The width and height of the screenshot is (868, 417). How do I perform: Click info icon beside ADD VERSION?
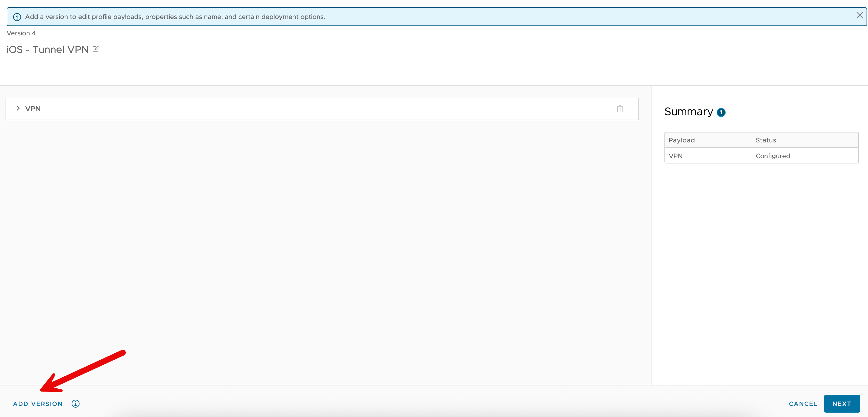pyautogui.click(x=75, y=404)
